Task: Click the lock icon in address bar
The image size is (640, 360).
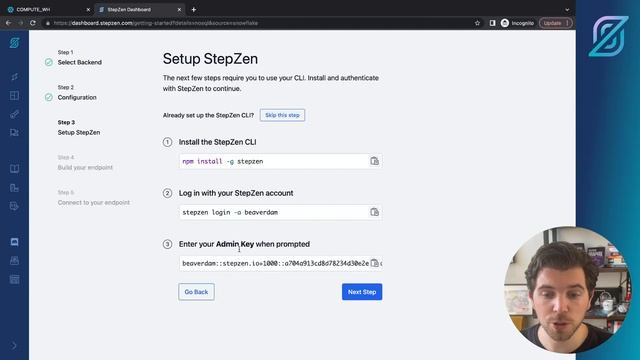Action: [48, 23]
